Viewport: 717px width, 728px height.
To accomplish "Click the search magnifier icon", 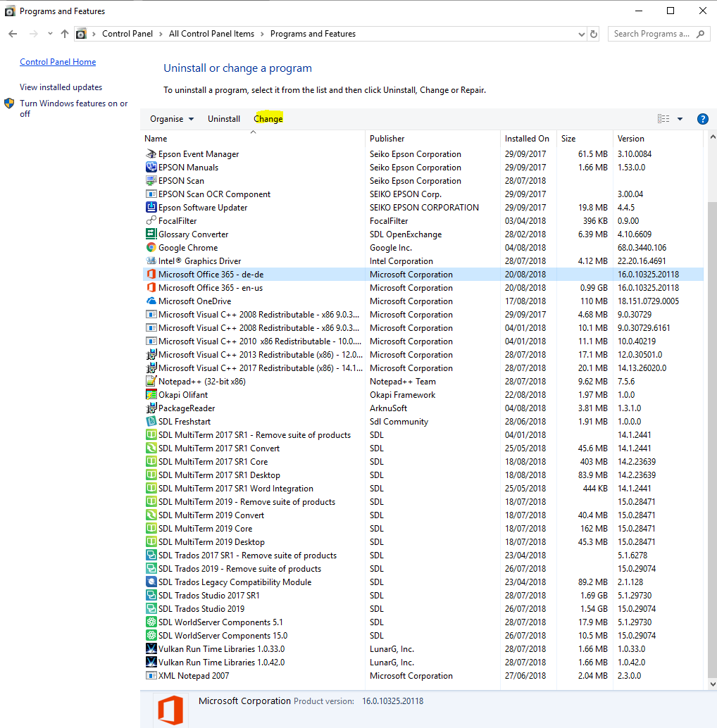I will [x=700, y=34].
